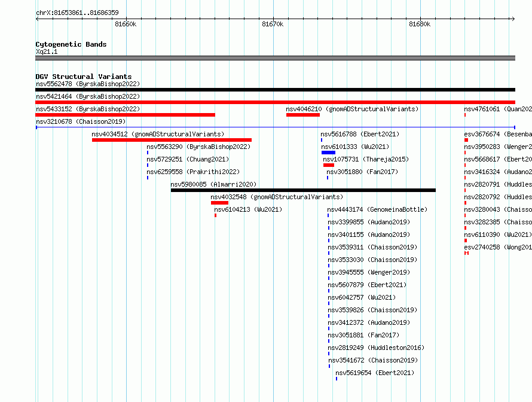
Task: Click nsv5616788 (Ebert2021) label
Action: [x=360, y=134]
